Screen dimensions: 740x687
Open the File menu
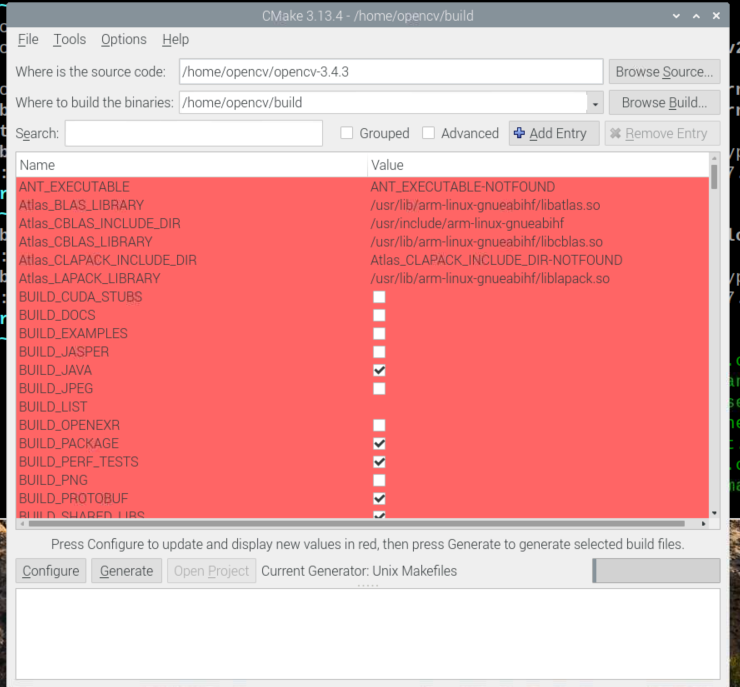point(28,39)
